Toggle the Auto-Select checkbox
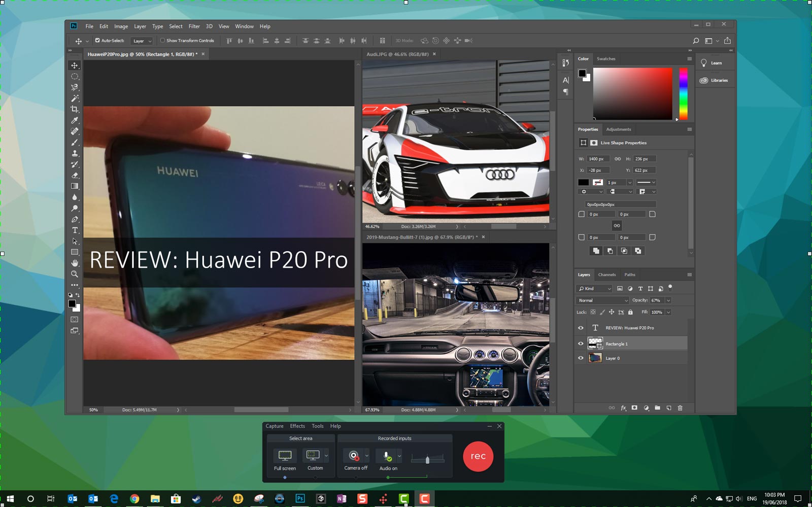Screen dimensions: 812x507 pos(97,41)
